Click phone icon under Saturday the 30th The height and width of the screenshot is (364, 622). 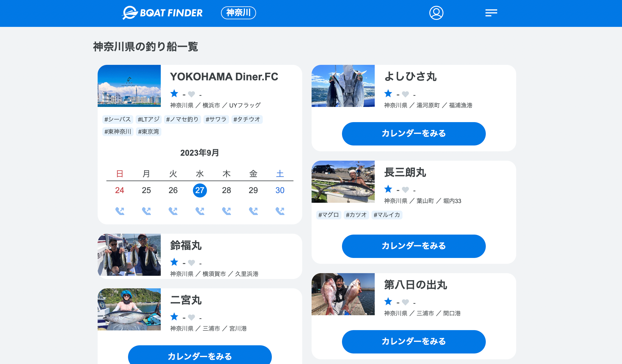click(280, 211)
